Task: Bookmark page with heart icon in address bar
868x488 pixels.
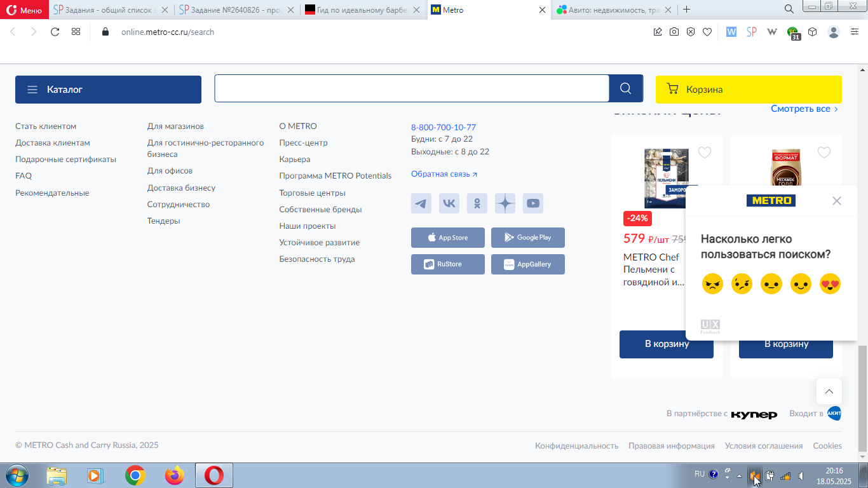Action: pos(707,32)
